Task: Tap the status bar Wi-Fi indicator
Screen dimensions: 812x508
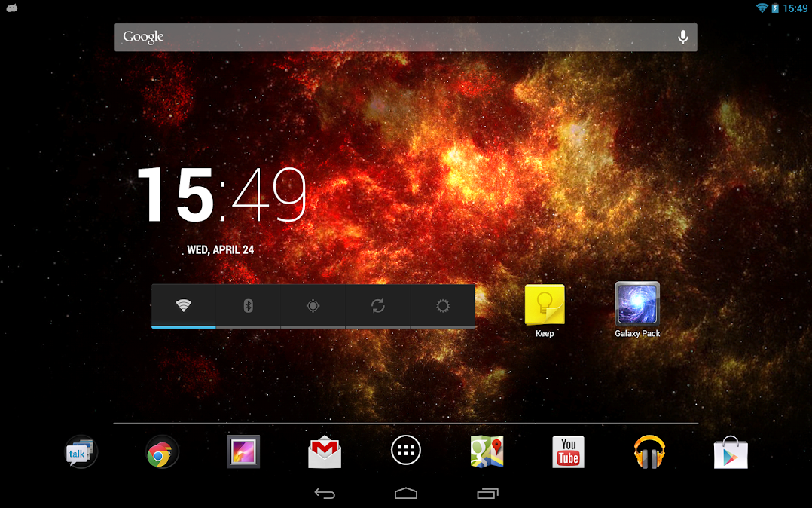Action: [x=762, y=8]
